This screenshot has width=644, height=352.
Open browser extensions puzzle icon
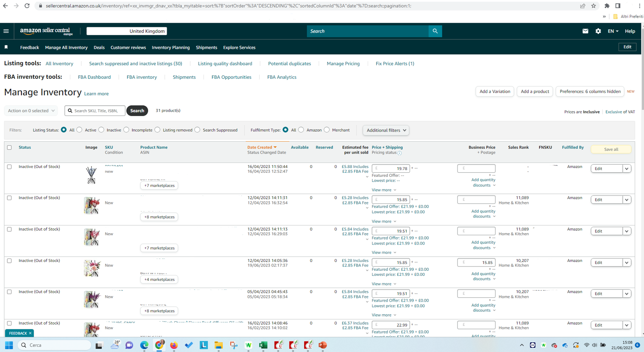[607, 6]
